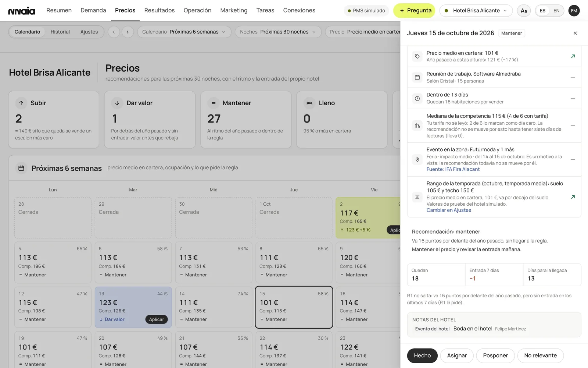Image resolution: width=588 pixels, height=368 pixels.
Task: Select the Historial view toggle
Action: click(60, 32)
